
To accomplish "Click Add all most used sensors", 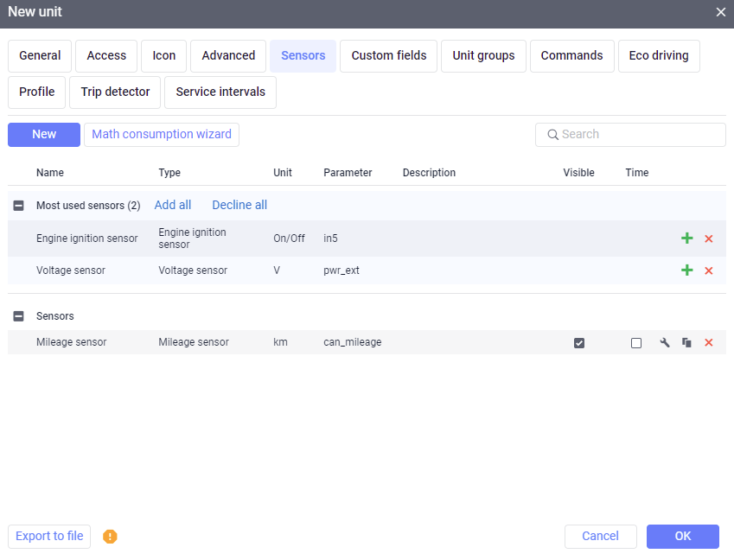I will click(173, 205).
